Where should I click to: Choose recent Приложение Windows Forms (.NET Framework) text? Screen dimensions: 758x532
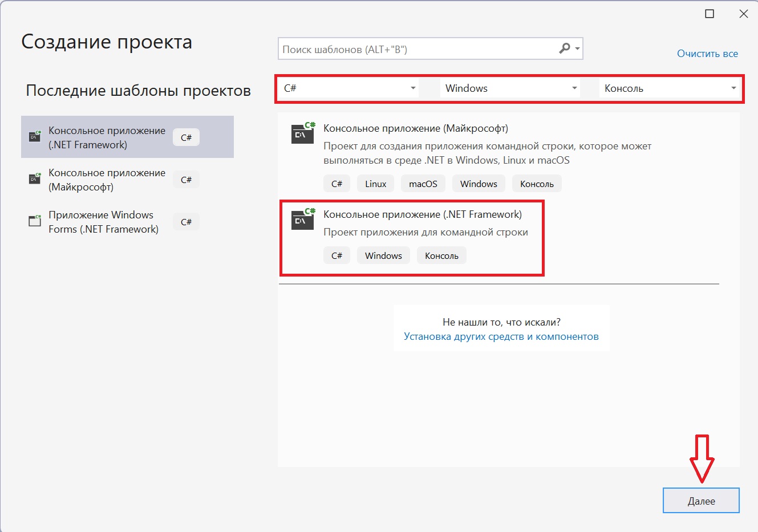click(x=103, y=222)
